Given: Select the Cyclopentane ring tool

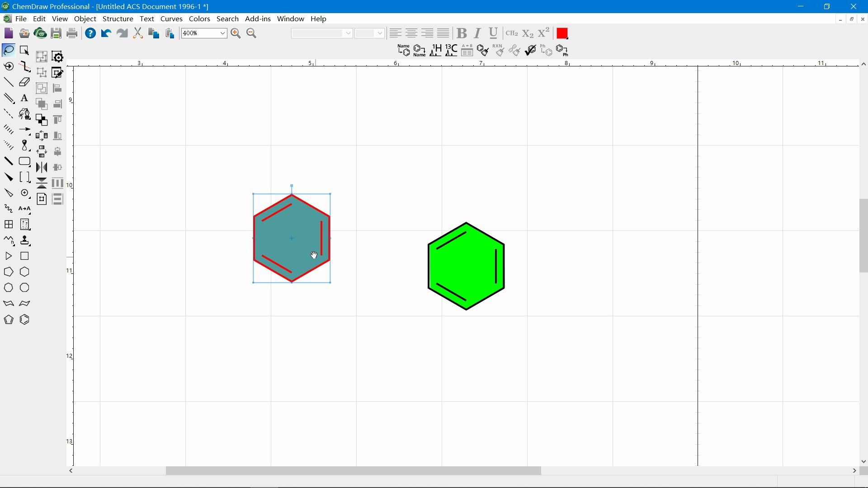Looking at the screenshot, I should [x=9, y=272].
